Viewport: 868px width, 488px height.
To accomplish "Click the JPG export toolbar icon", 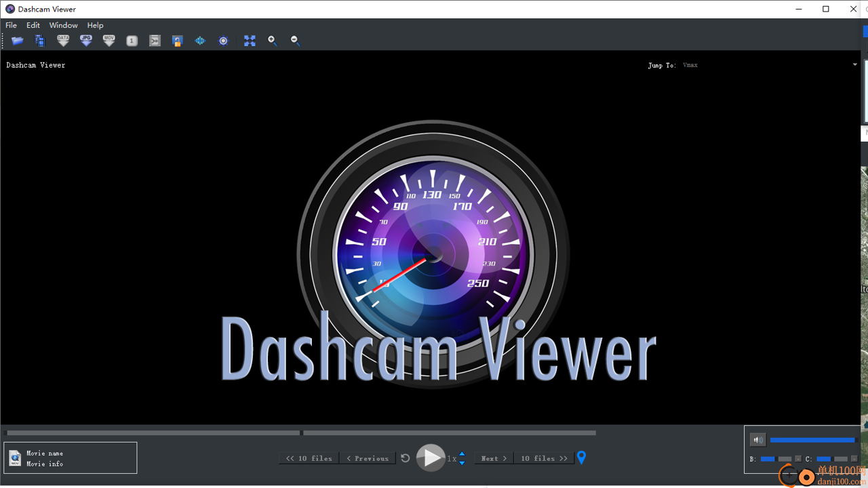I will pyautogui.click(x=86, y=41).
